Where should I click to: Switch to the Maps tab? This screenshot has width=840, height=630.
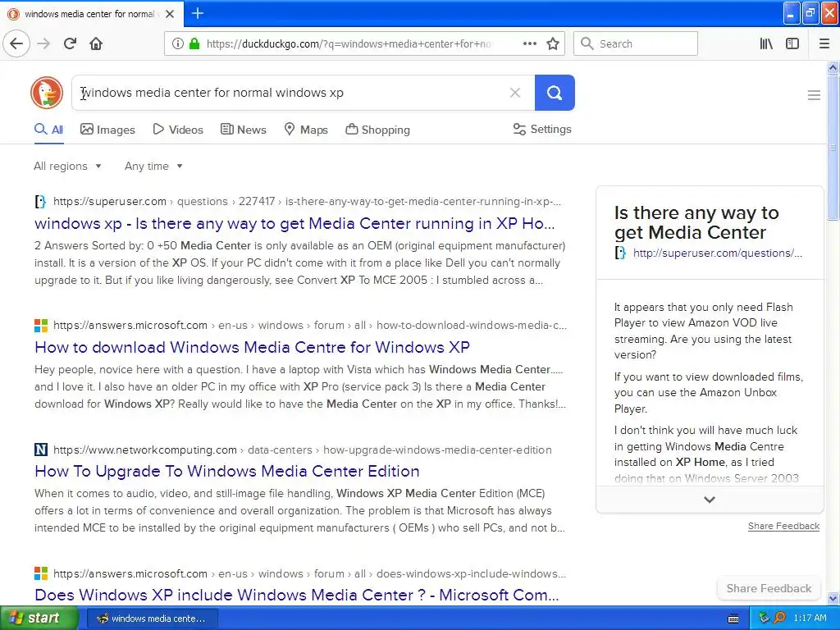(306, 130)
